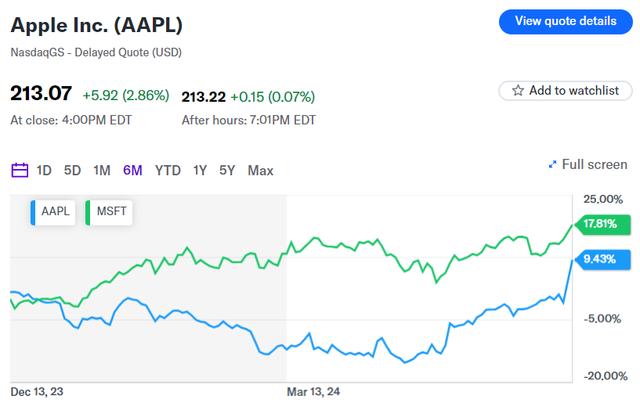Viewport: 640px width, 403px height.
Task: Select the 1D time range
Action: point(44,170)
